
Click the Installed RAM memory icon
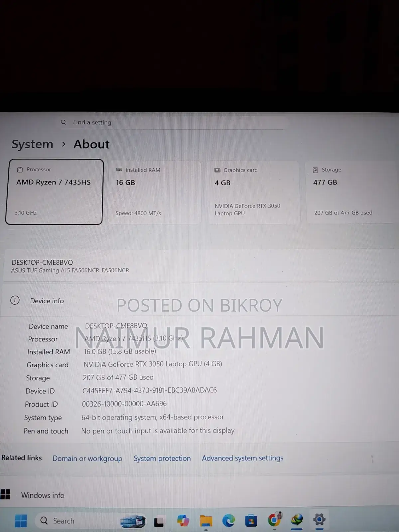119,170
